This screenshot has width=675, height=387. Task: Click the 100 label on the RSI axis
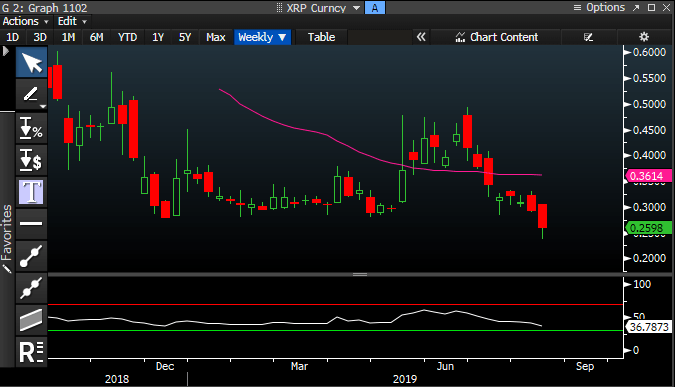(642, 284)
